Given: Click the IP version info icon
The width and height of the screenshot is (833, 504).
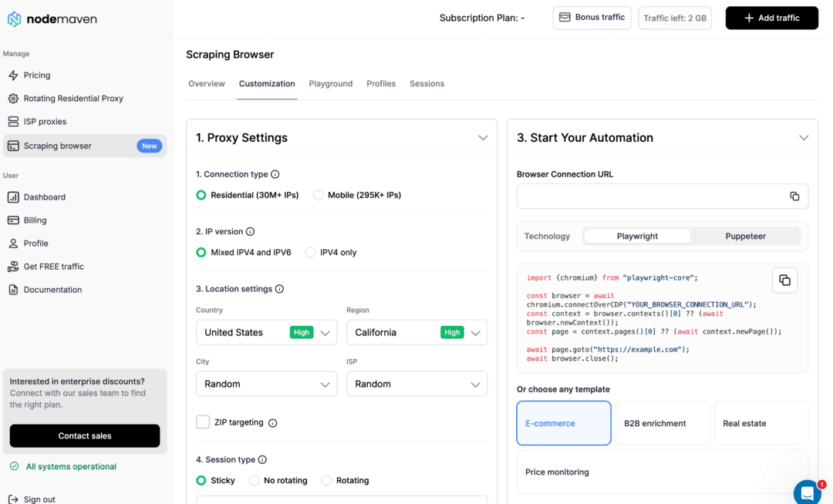Looking at the screenshot, I should pyautogui.click(x=250, y=231).
